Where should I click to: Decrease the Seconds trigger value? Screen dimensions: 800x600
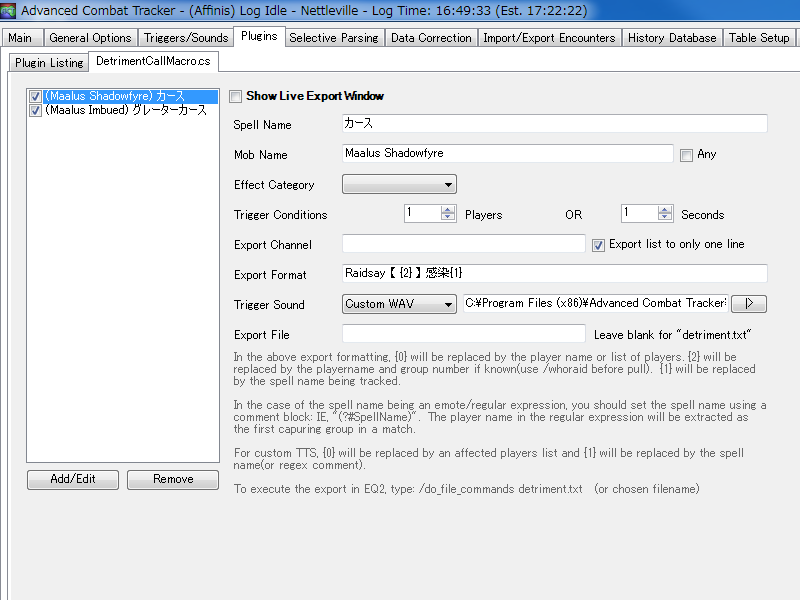pos(665,217)
